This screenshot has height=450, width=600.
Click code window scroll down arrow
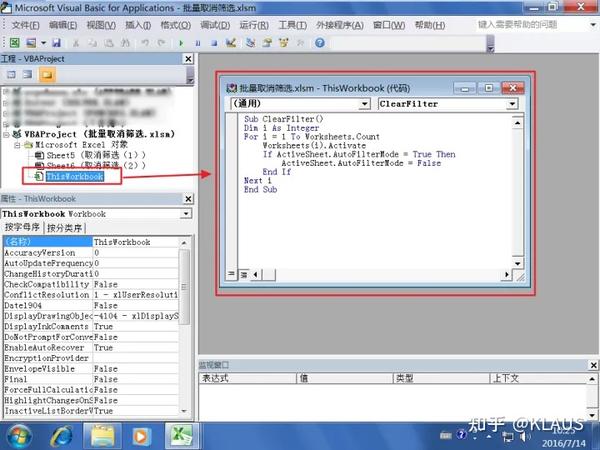tap(517, 263)
